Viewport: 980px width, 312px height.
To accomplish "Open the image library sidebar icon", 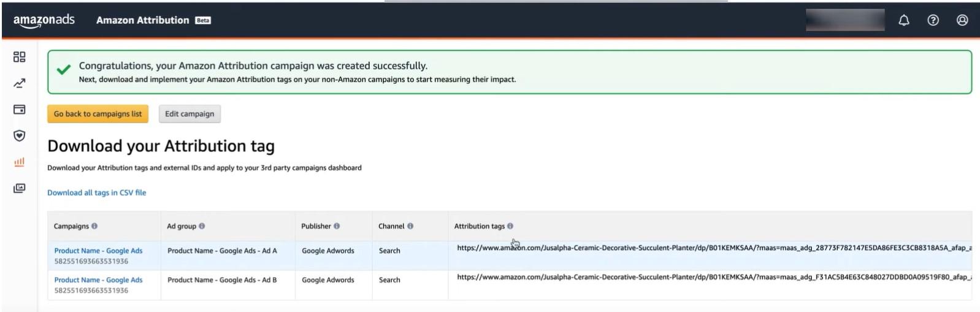I will pyautogui.click(x=20, y=188).
